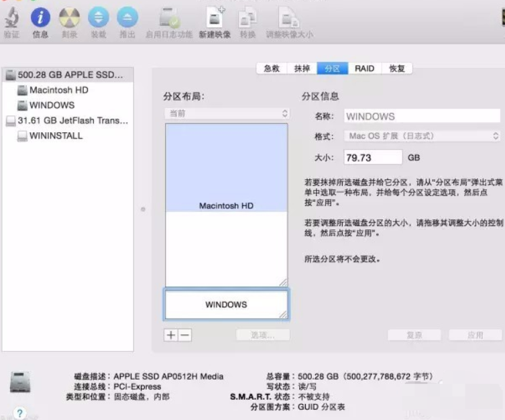Click the 读/写 write status text
The image size is (505, 420).
(307, 386)
